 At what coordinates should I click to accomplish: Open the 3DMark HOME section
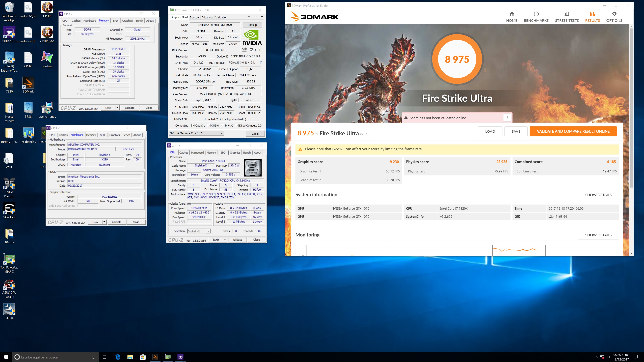click(512, 17)
